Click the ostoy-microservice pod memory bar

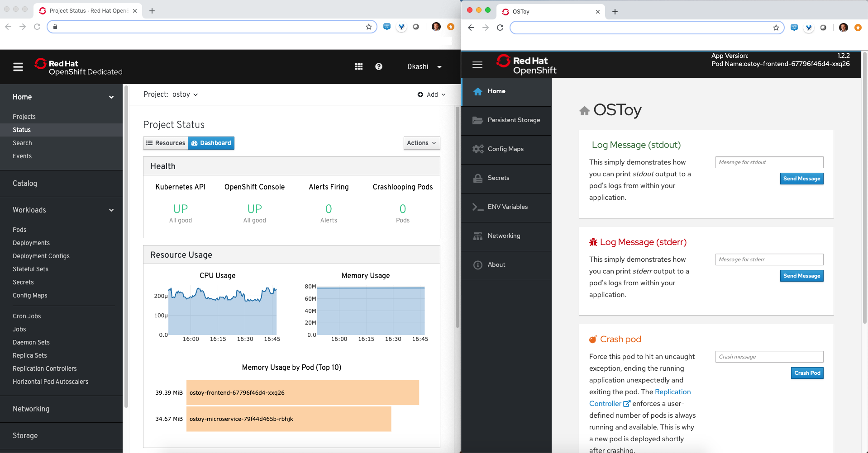289,419
